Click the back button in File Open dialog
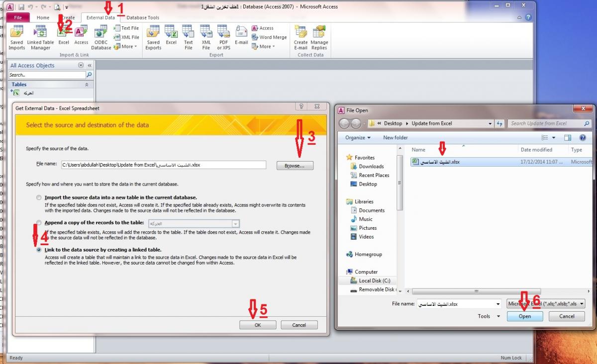 point(344,123)
